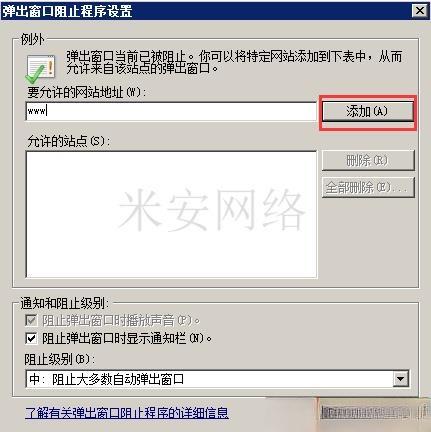
Task: Click the 删除(R) button
Action: (x=368, y=160)
